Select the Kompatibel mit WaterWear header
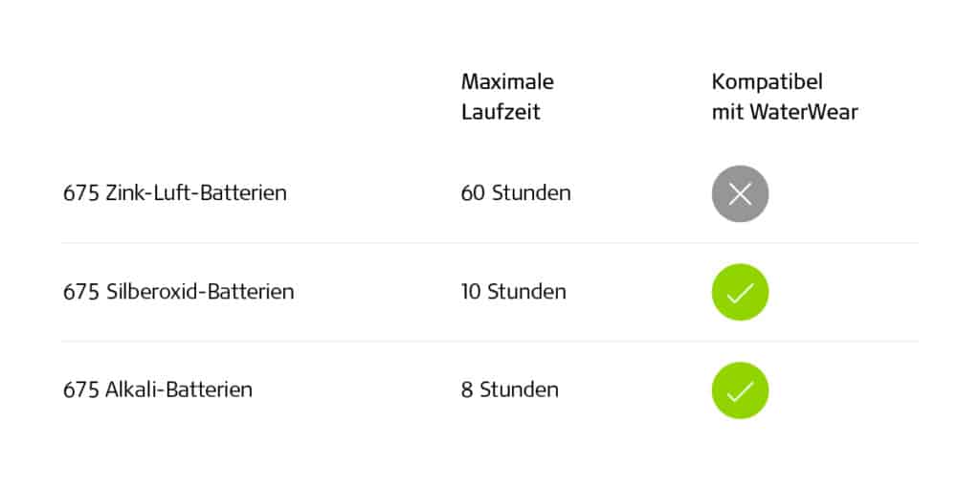 785,97
